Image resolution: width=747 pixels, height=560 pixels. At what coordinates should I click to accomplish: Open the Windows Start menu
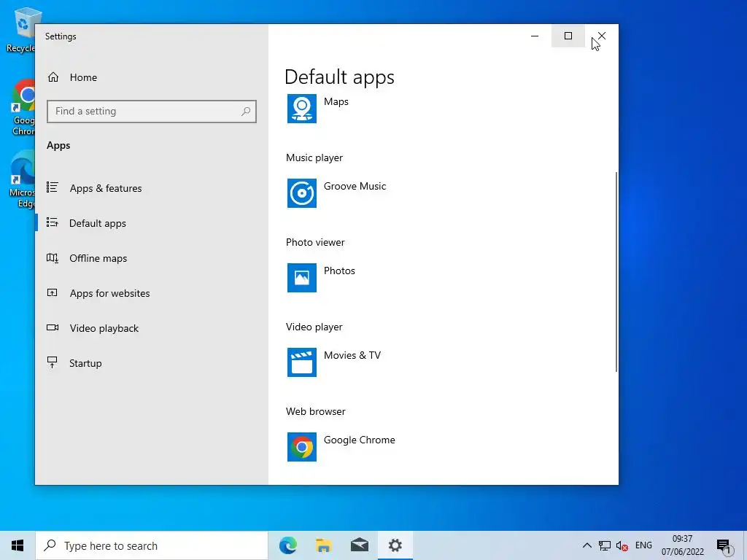tap(18, 545)
